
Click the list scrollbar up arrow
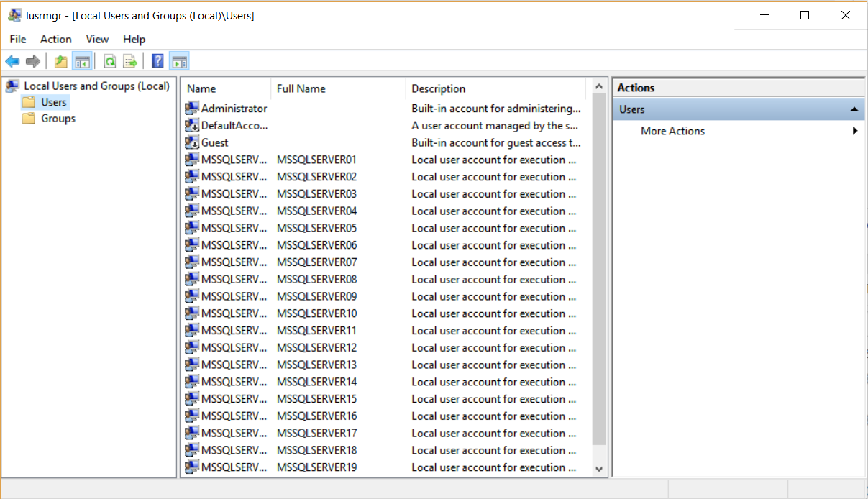click(x=599, y=88)
